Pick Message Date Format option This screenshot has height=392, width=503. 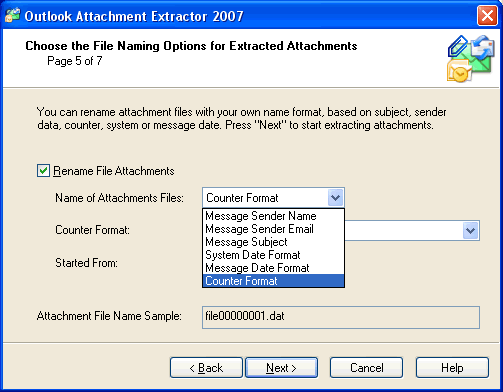click(x=273, y=268)
